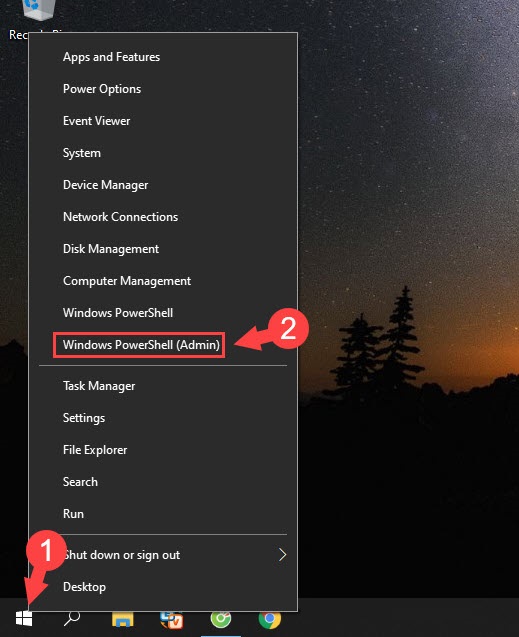The image size is (519, 637).
Task: Open Computer Management
Action: tap(163, 281)
